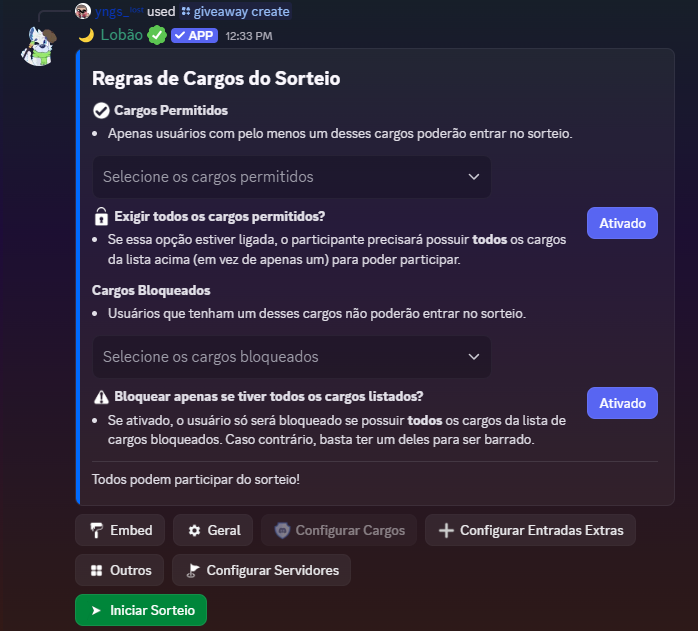Click the Lobão bot username
Image resolution: width=698 pixels, height=631 pixels.
(121, 35)
